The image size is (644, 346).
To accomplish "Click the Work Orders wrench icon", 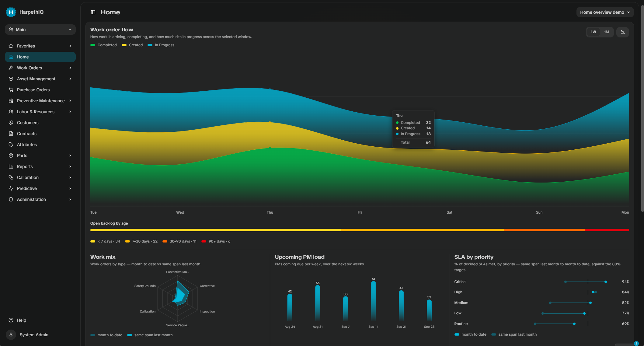I will point(11,68).
